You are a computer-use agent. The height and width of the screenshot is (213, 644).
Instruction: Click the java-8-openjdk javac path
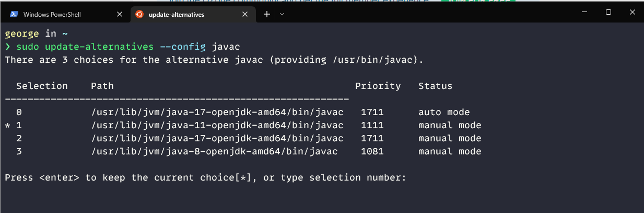point(214,152)
